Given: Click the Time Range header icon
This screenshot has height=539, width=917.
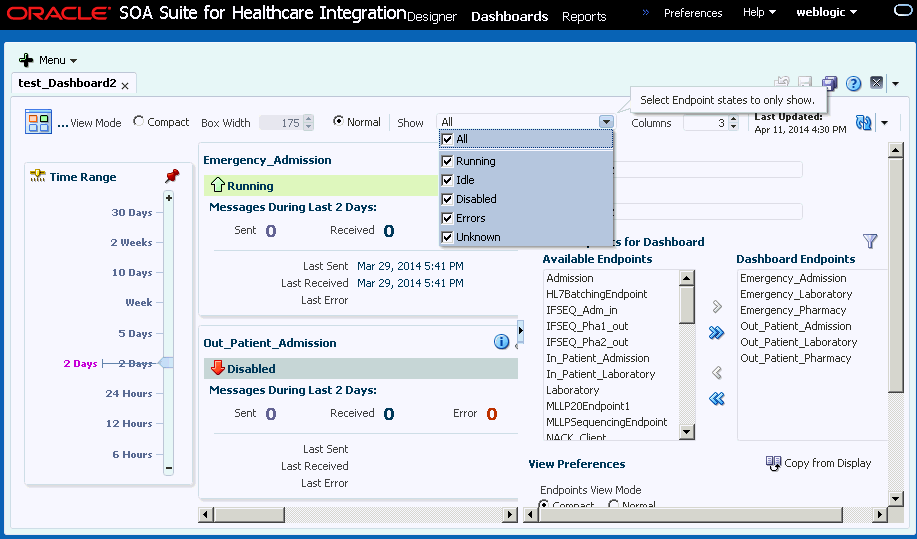Looking at the screenshot, I should coord(37,176).
